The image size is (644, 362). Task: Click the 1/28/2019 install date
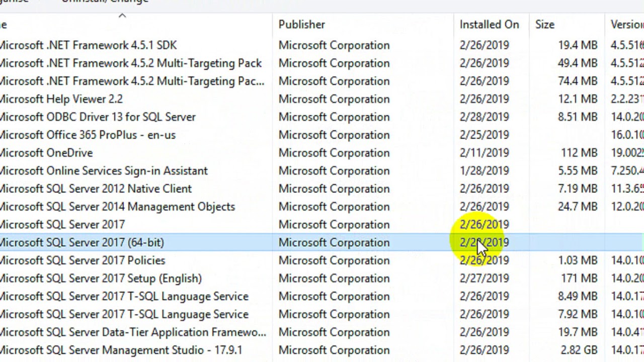pyautogui.click(x=484, y=171)
